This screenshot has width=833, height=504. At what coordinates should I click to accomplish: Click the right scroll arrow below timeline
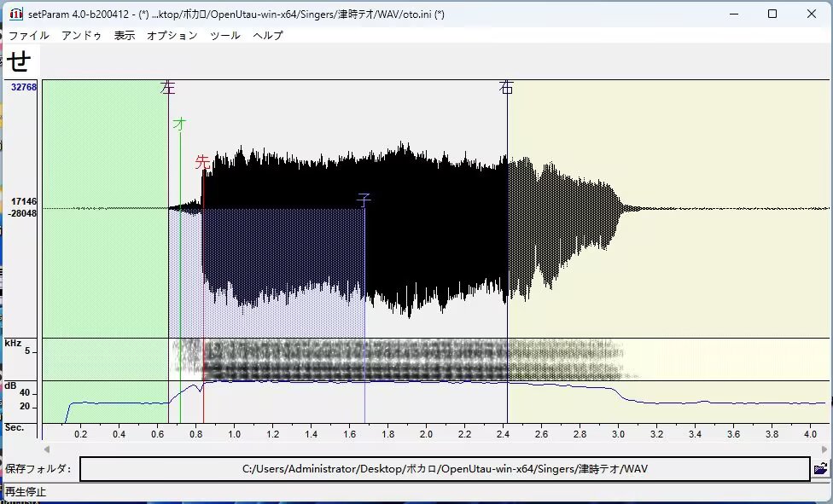(824, 449)
